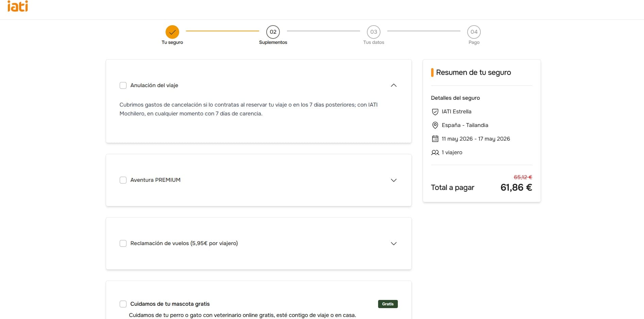Click the España - Tailandia destination text
This screenshot has width=644, height=319.
point(465,125)
